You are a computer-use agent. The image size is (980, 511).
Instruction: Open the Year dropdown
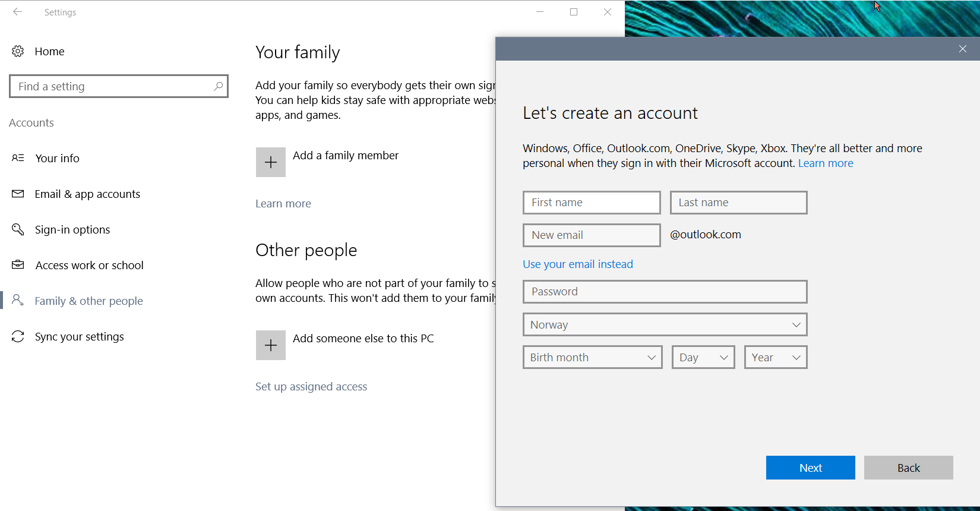click(776, 357)
